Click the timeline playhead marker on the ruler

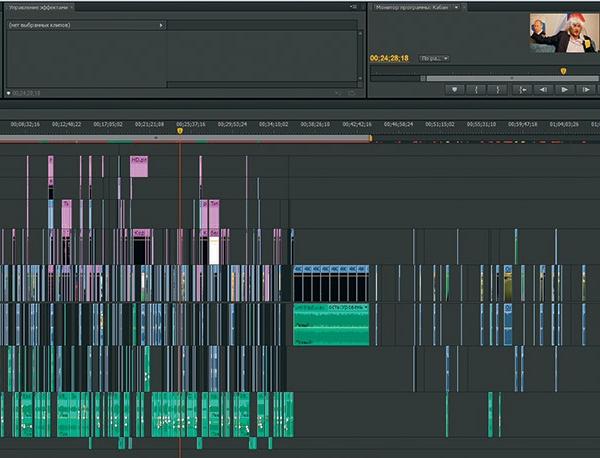click(x=180, y=130)
